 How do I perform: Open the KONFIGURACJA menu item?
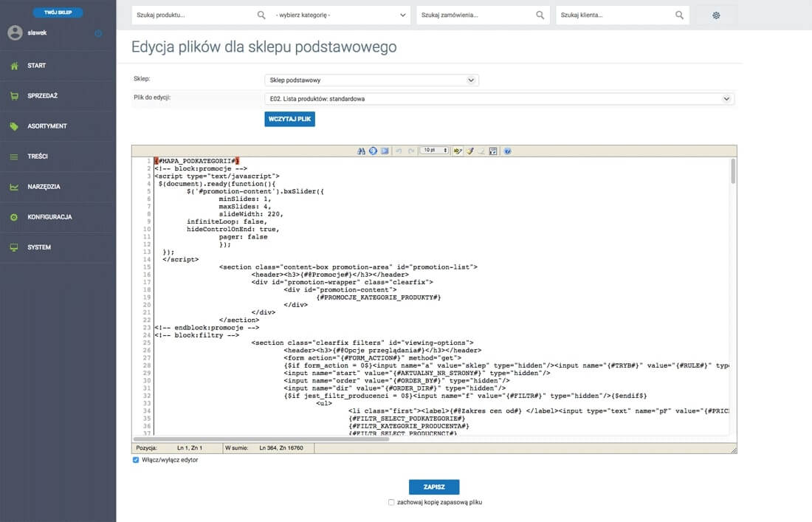tap(58, 217)
